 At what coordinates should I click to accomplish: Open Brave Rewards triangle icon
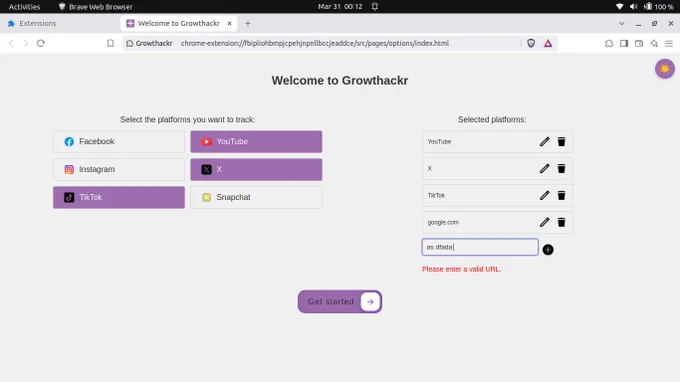click(x=548, y=43)
